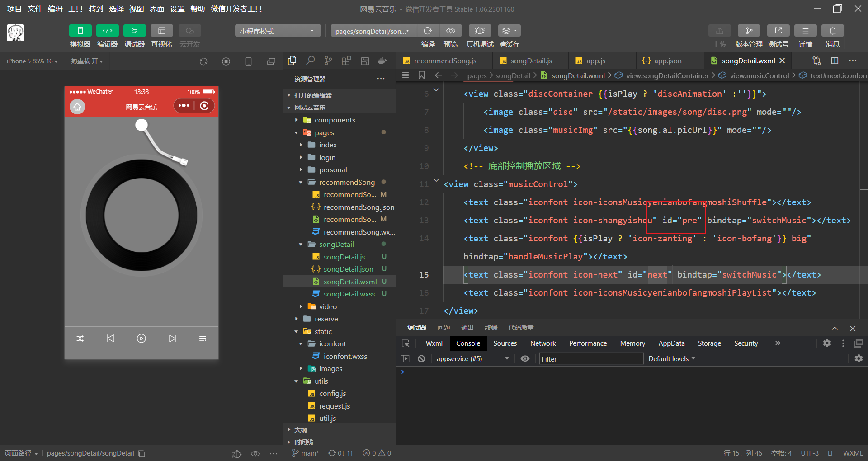Click the split editor icon
The width and height of the screenshot is (868, 461).
(x=835, y=61)
